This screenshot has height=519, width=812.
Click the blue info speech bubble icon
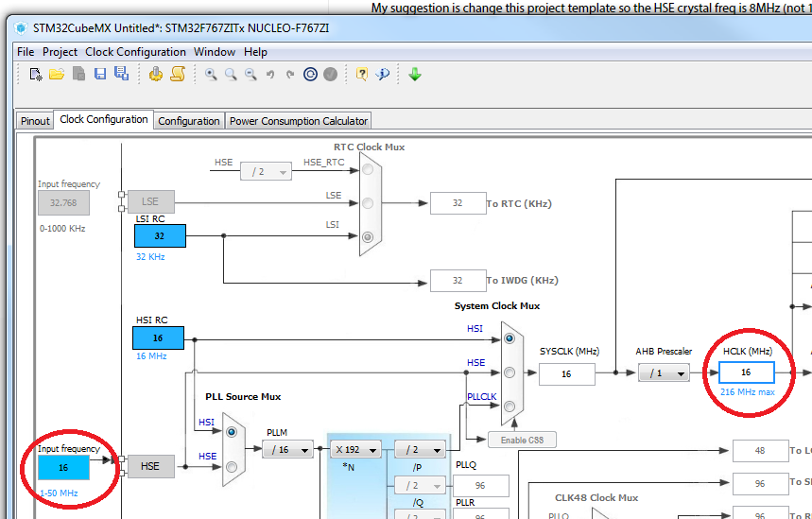point(383,75)
